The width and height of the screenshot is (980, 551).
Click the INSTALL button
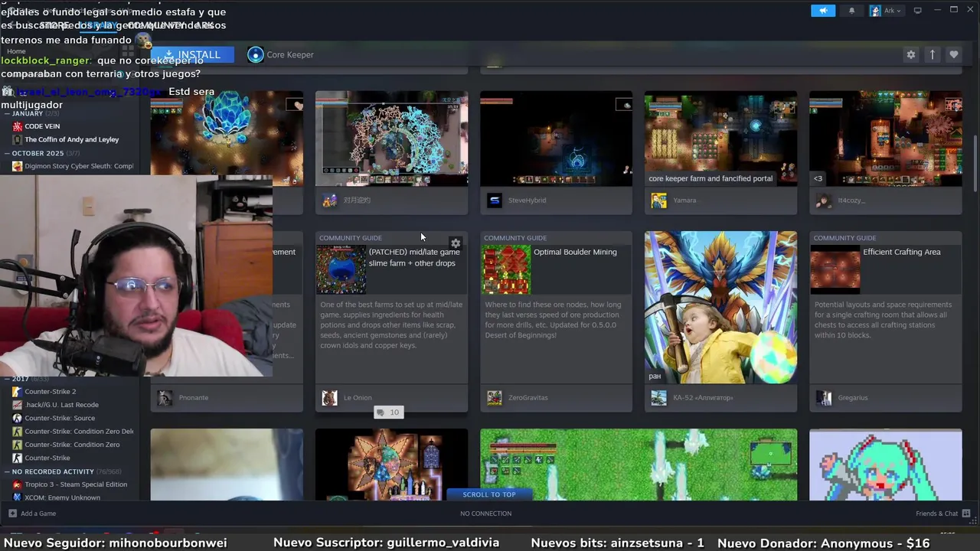coord(192,54)
